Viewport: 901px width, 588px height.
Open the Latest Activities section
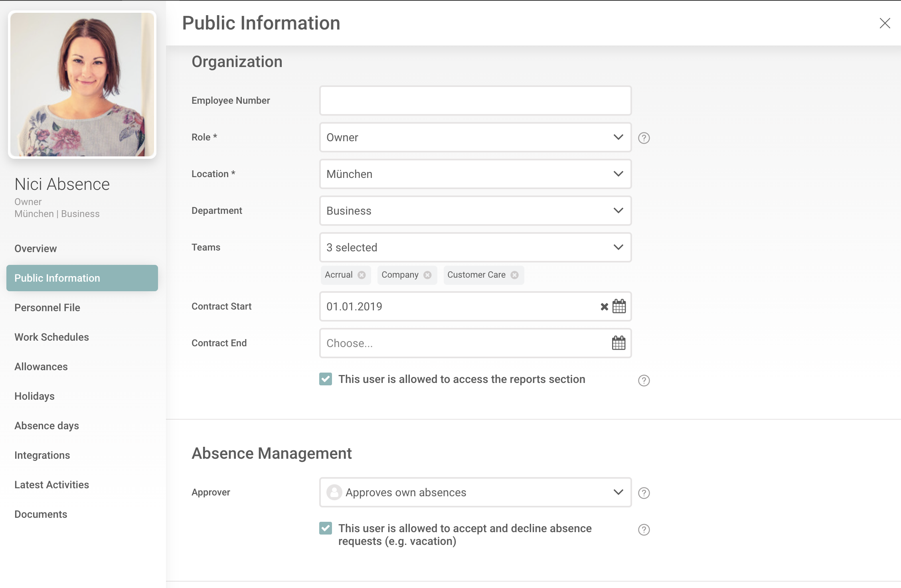(51, 485)
